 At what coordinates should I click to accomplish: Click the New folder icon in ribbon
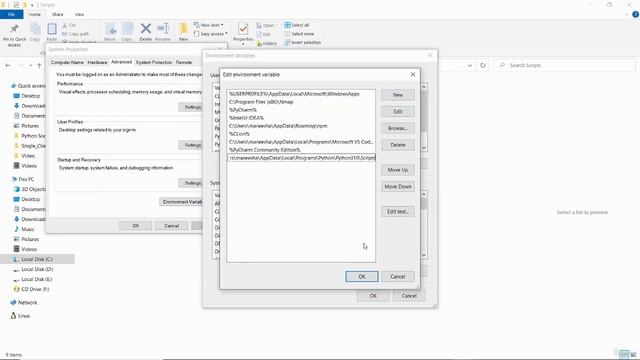183,32
